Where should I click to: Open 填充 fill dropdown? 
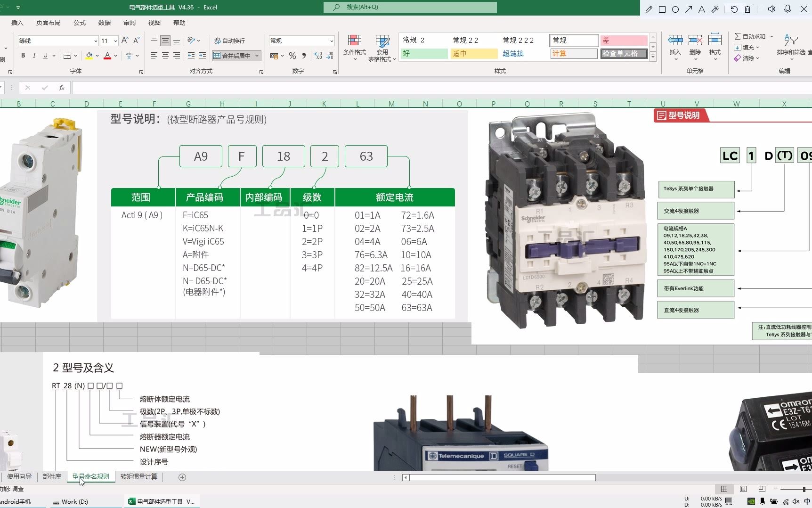point(747,47)
